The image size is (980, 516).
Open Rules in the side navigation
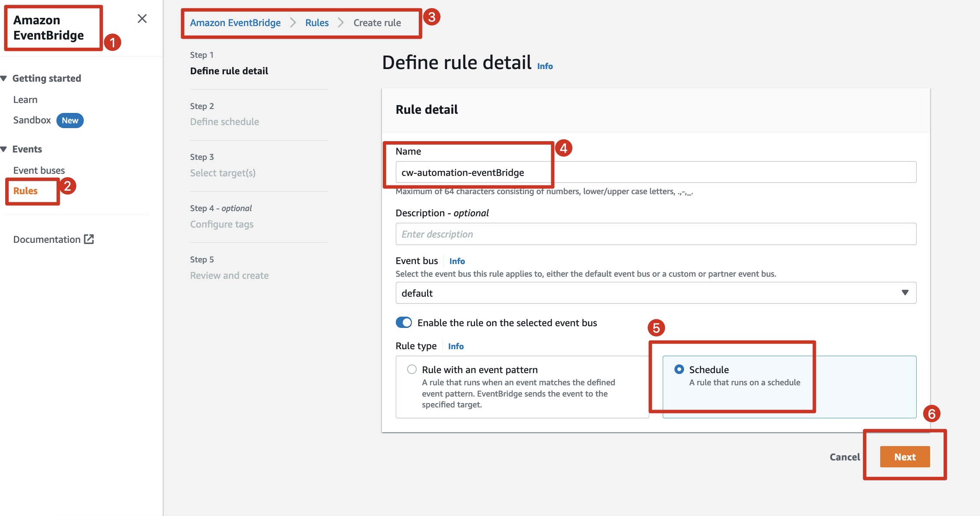26,191
